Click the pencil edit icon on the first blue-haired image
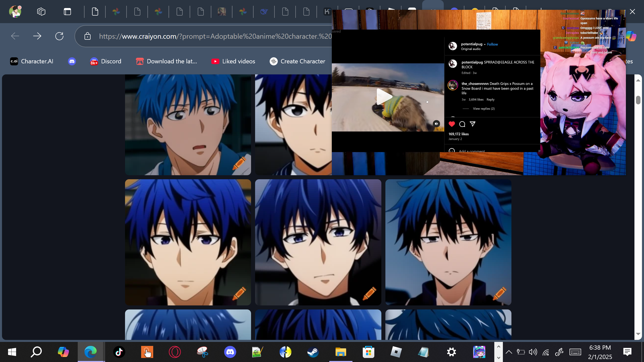Screen dimensions: 644x362 pyautogui.click(x=239, y=163)
